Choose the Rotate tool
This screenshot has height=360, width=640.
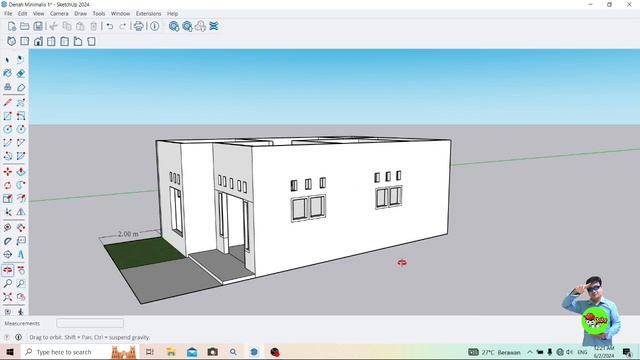click(7, 185)
